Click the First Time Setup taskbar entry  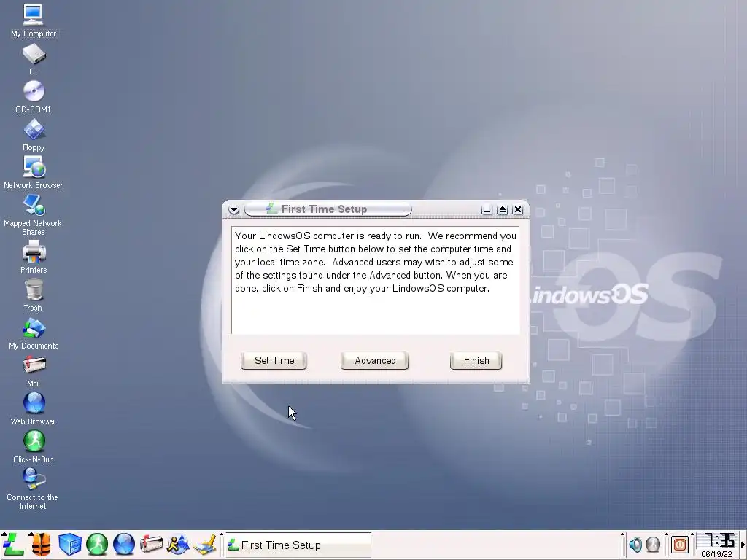point(298,545)
